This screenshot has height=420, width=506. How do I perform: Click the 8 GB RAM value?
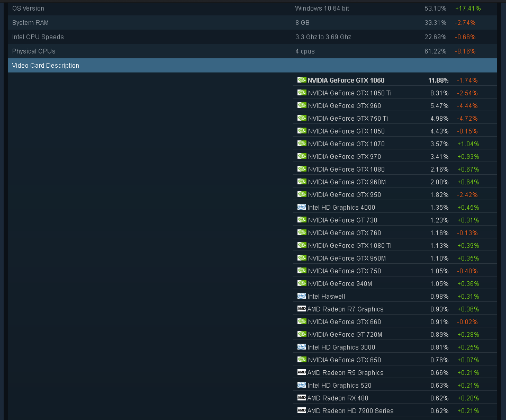pos(302,23)
